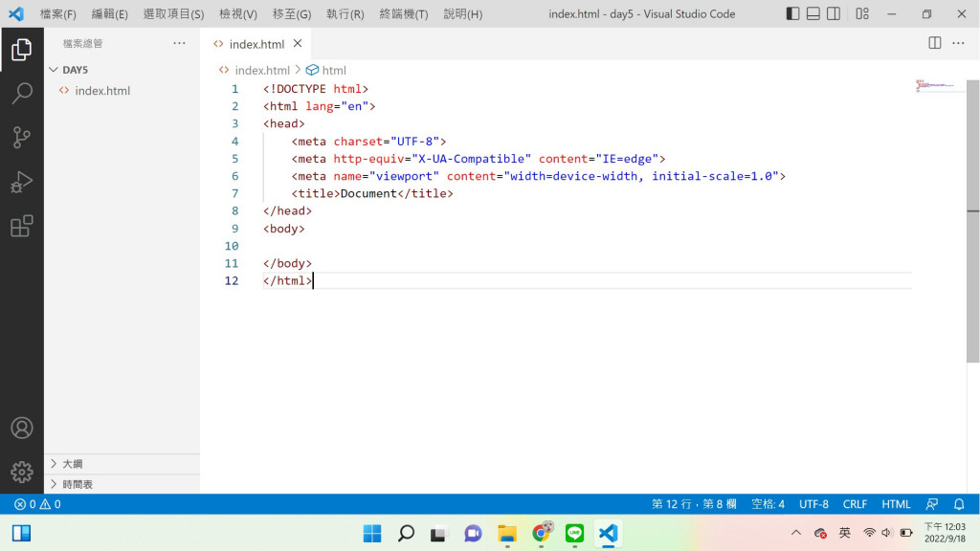Open the Accounts menu icon

(x=22, y=428)
